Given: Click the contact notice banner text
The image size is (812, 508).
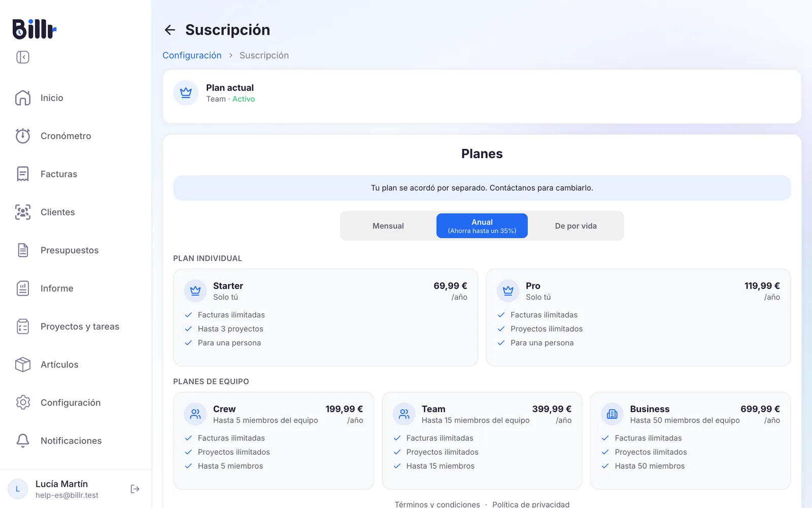Looking at the screenshot, I should tap(482, 188).
